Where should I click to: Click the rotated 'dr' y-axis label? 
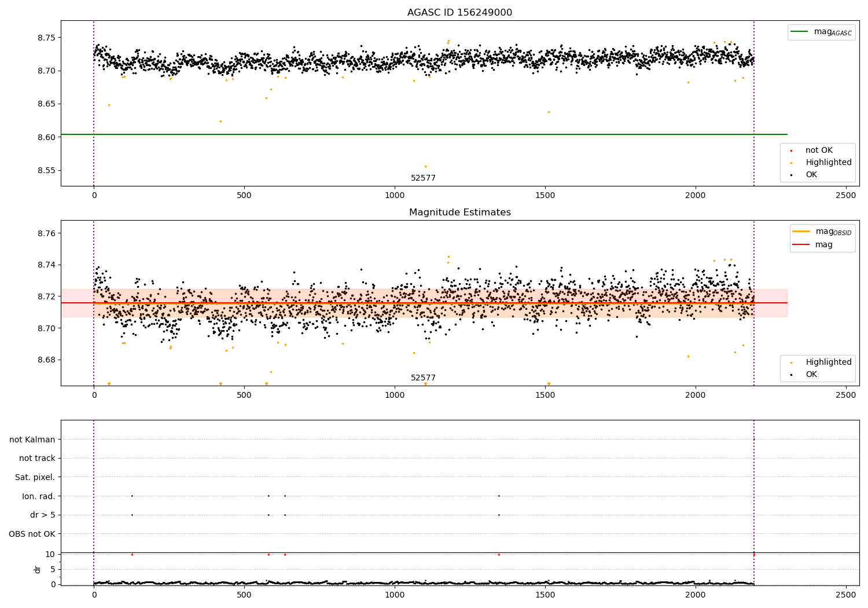pyautogui.click(x=38, y=569)
